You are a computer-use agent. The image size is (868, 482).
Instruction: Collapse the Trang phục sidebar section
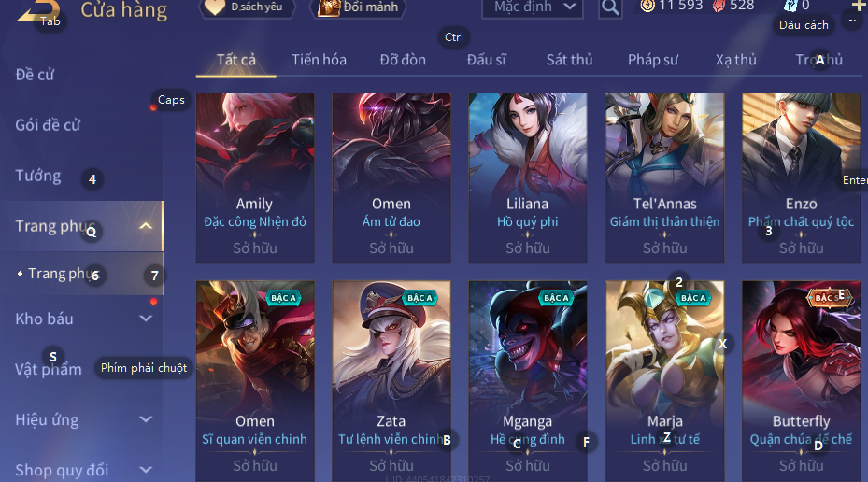[x=146, y=226]
